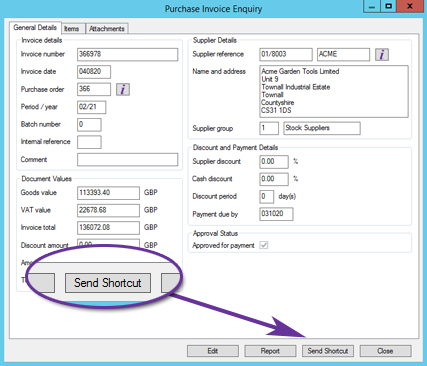The image size is (427, 366).
Task: Click the postcode 'CS31 1DS' text
Action: pos(276,110)
